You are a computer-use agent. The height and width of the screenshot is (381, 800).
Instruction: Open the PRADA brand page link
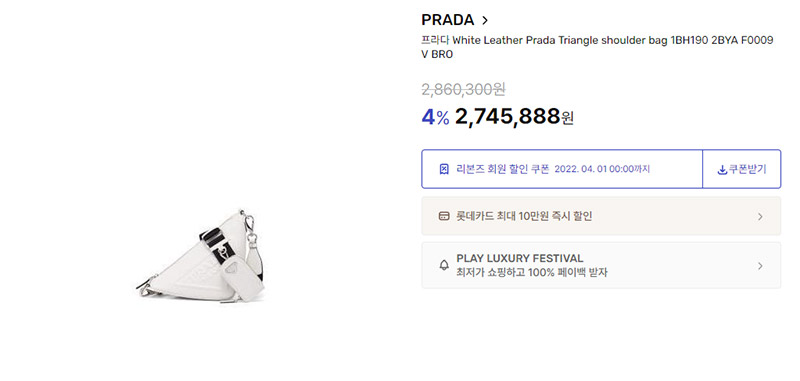point(447,20)
